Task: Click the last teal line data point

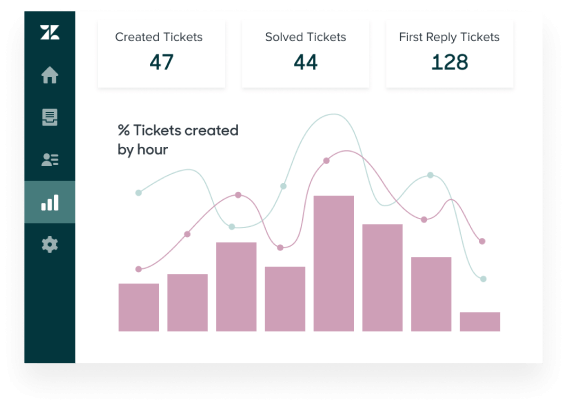Action: (483, 279)
